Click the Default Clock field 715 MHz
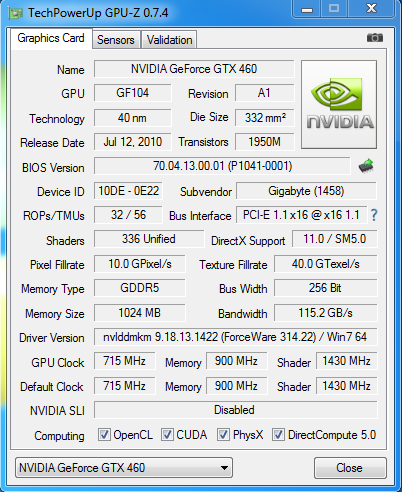 point(125,386)
